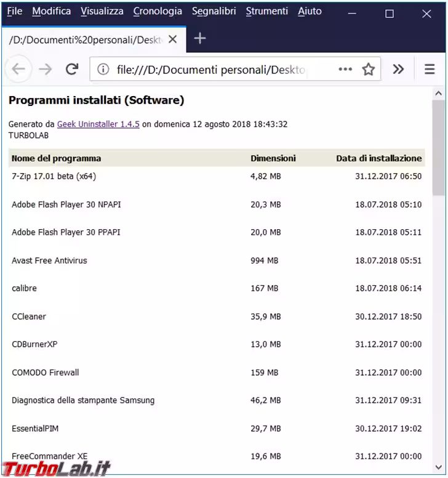Open the Segnalibri menu
This screenshot has height=478, width=448.
coord(214,11)
